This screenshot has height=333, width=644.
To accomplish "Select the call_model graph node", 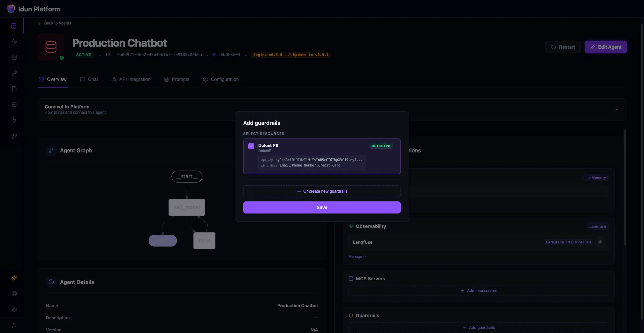I will click(187, 207).
